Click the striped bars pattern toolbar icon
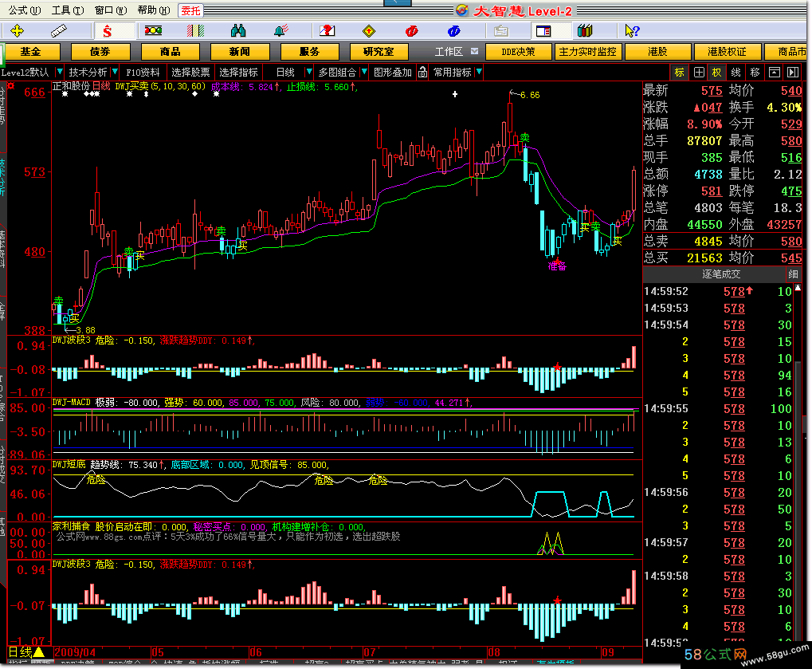812x669 pixels. click(196, 31)
